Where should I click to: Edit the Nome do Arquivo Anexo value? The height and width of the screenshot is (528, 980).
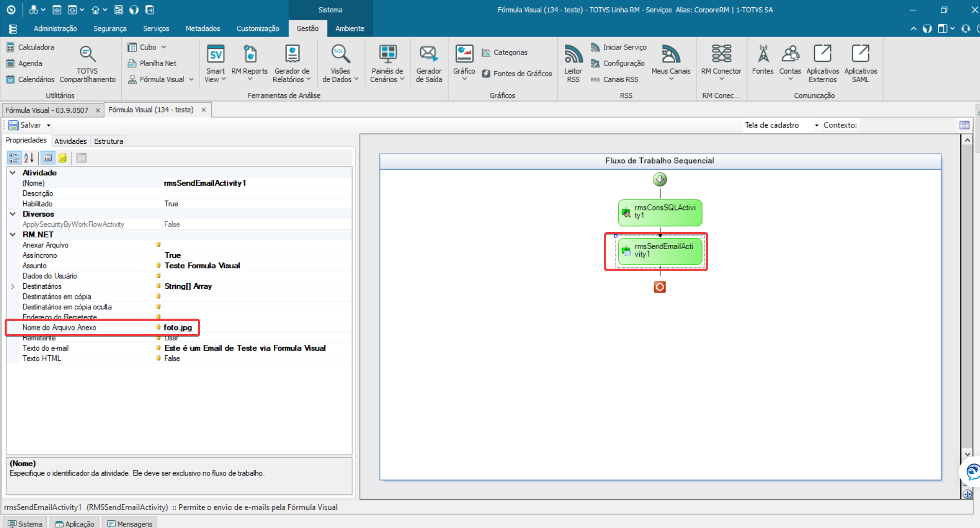click(x=257, y=327)
